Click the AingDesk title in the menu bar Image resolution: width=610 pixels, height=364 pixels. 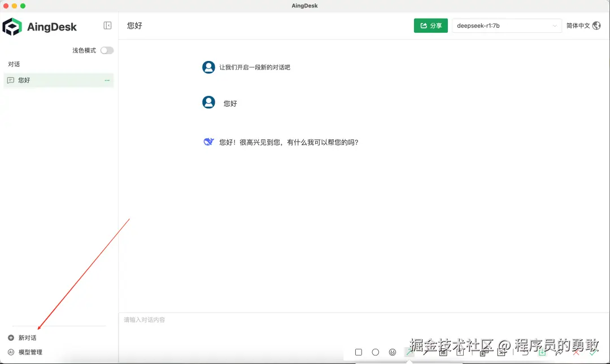[305, 6]
